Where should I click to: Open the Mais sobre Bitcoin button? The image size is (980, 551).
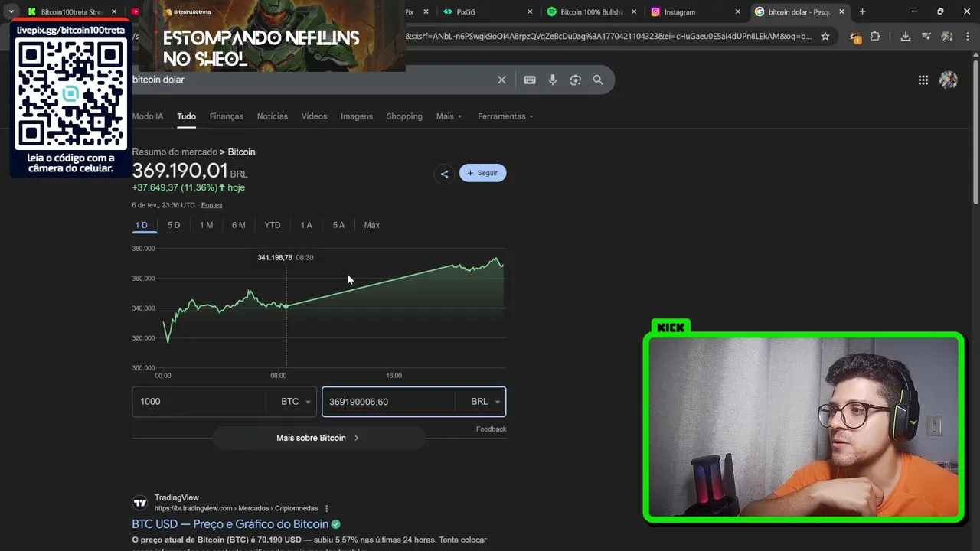click(318, 438)
